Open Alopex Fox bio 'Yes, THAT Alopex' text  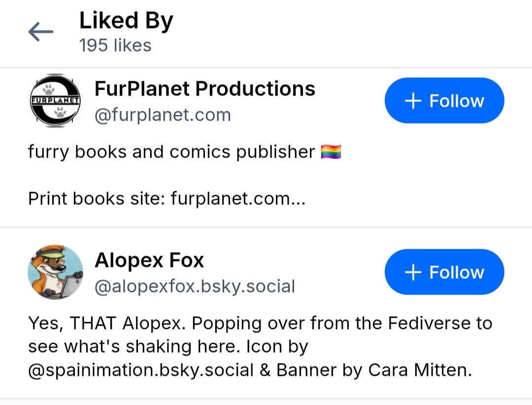click(107, 323)
